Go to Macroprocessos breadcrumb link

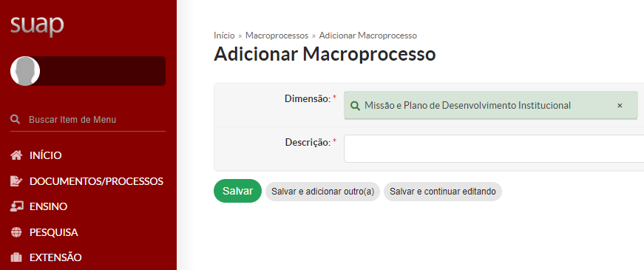(x=277, y=36)
